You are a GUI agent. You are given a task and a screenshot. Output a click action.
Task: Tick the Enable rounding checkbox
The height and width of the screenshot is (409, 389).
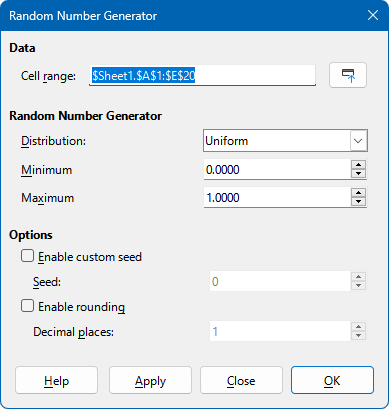tap(27, 306)
